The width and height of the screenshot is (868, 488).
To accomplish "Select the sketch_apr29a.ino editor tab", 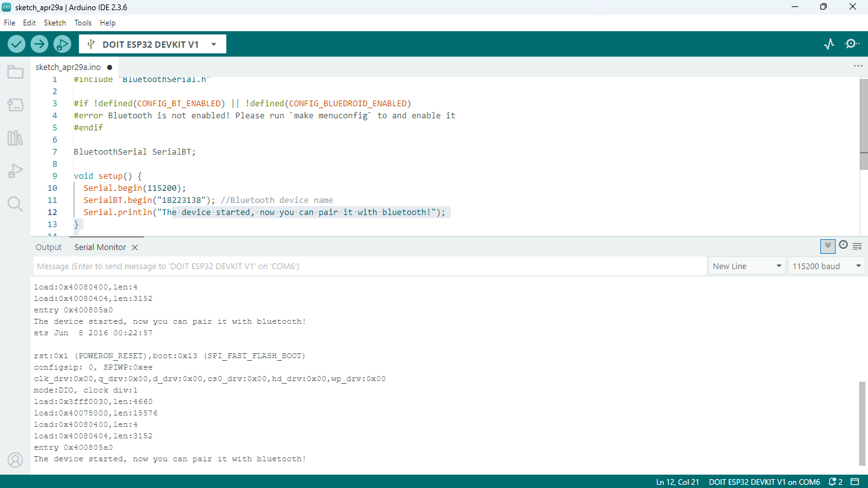I will pos(68,67).
